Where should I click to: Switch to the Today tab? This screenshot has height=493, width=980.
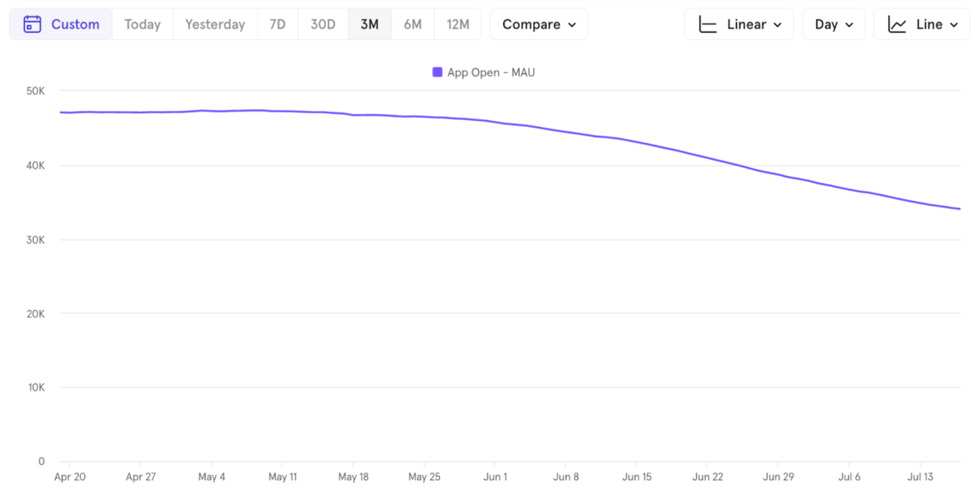coord(142,24)
